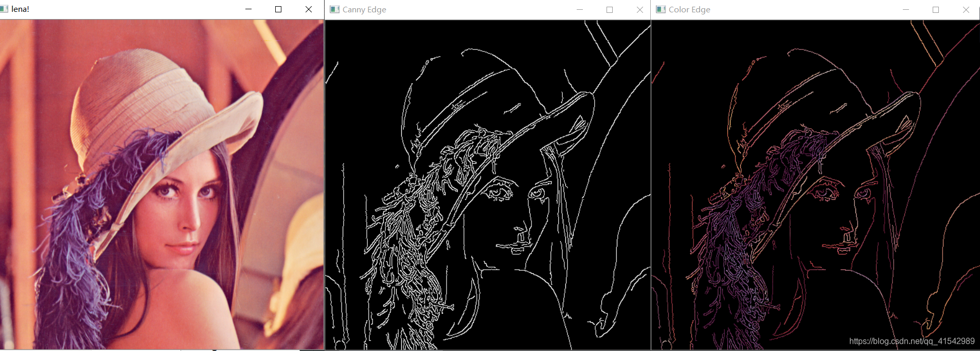Click the colored edge-detection image
This screenshot has width=980, height=351.
click(x=815, y=185)
